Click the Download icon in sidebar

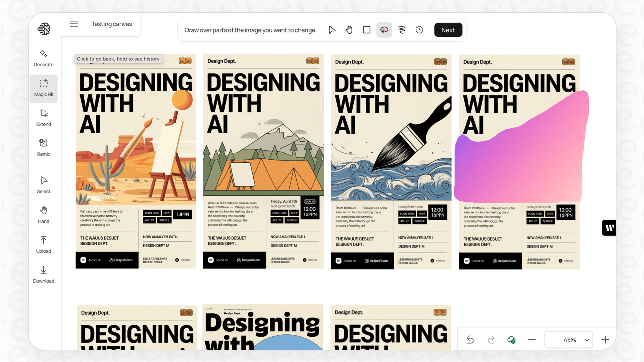tap(43, 275)
